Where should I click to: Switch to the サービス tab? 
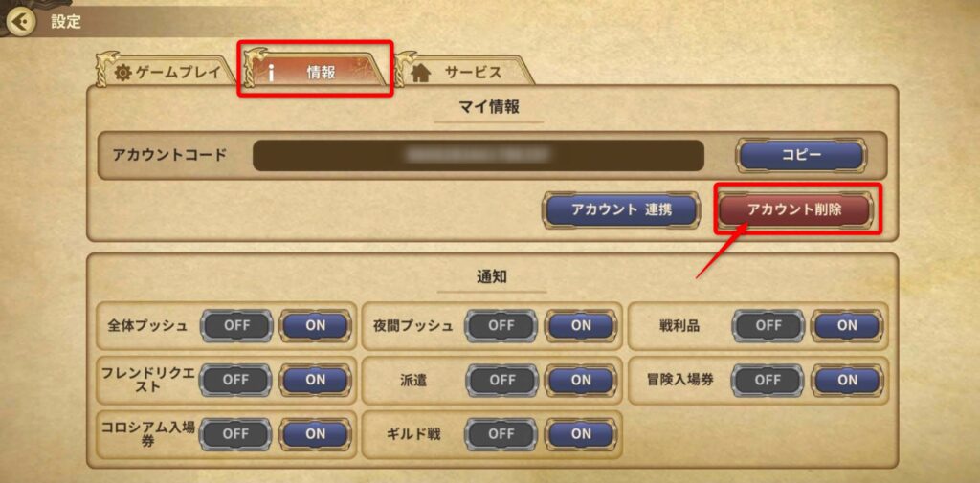(466, 69)
